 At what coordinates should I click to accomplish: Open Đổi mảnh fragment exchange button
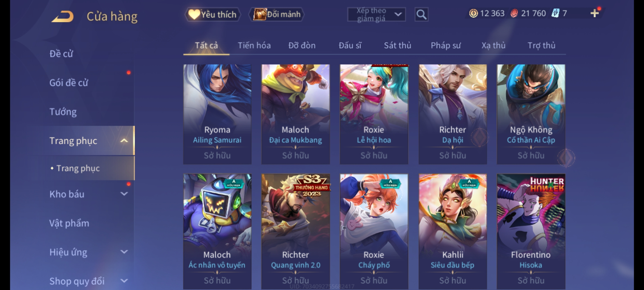[277, 14]
